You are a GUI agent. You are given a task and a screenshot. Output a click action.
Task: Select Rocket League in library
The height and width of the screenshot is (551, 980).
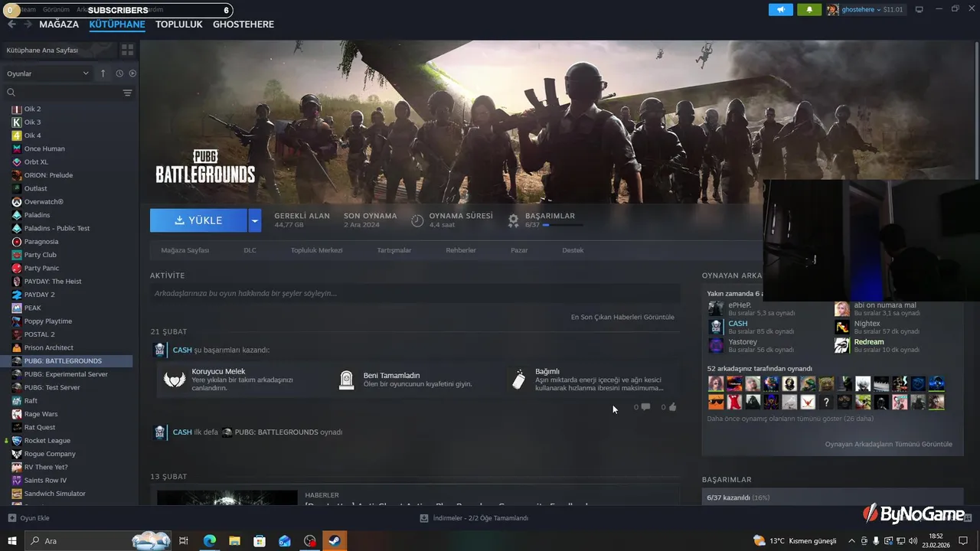point(47,441)
